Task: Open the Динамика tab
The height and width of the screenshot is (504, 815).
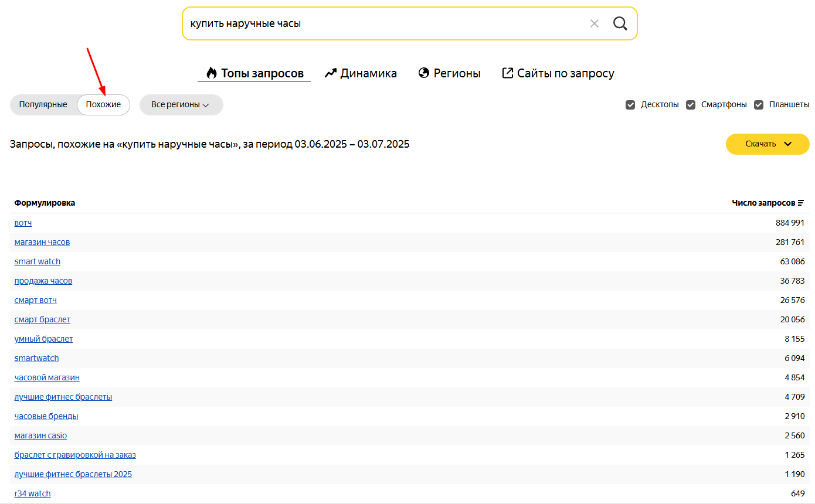Action: click(368, 73)
